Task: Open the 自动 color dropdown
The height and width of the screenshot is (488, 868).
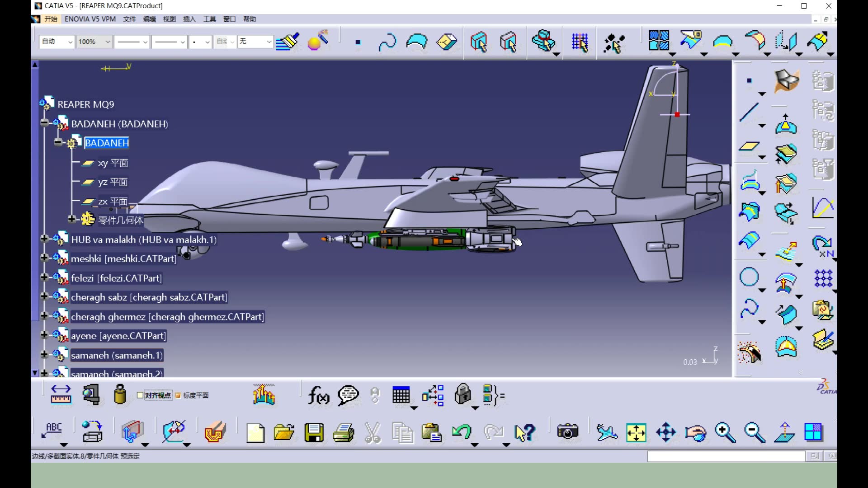Action: point(57,42)
